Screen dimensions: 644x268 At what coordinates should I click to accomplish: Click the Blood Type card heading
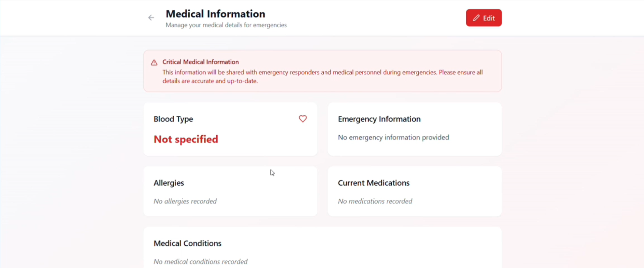173,119
